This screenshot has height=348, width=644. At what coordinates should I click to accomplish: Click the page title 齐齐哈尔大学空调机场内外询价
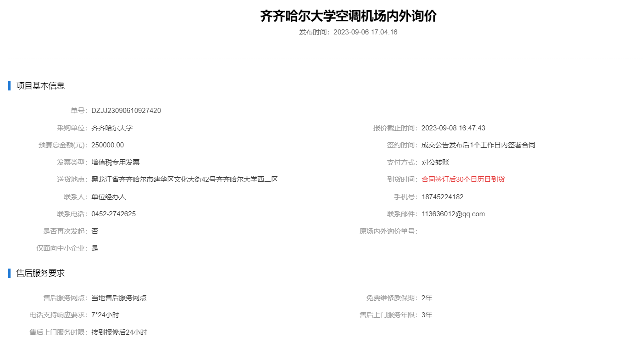(x=348, y=16)
